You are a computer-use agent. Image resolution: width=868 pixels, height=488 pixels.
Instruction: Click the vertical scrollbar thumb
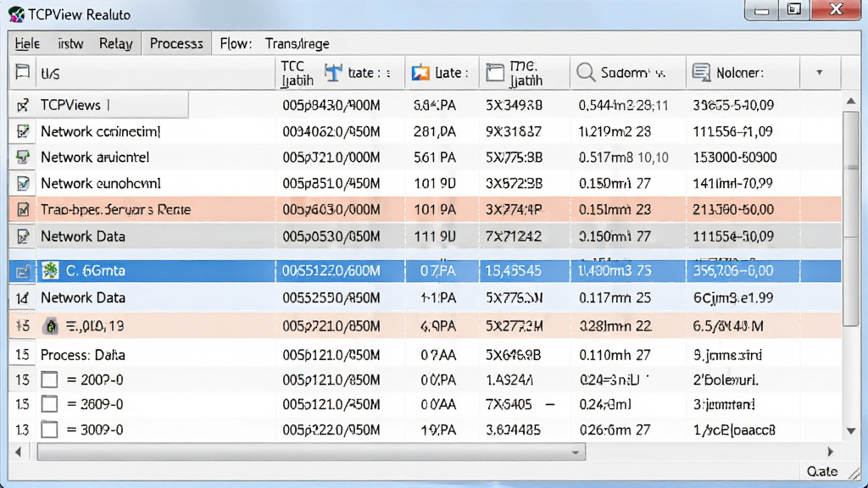coord(851,218)
